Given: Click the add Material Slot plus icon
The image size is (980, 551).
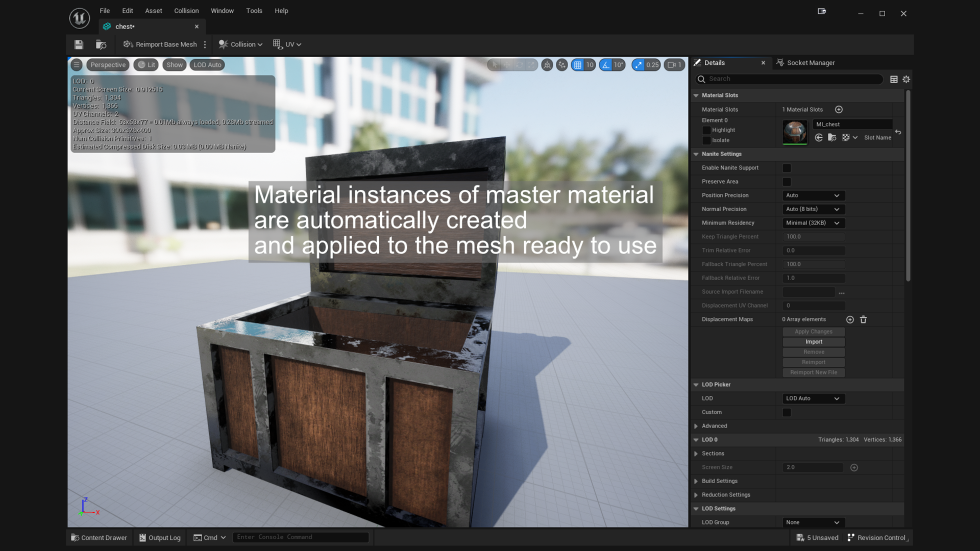Looking at the screenshot, I should click(x=839, y=109).
